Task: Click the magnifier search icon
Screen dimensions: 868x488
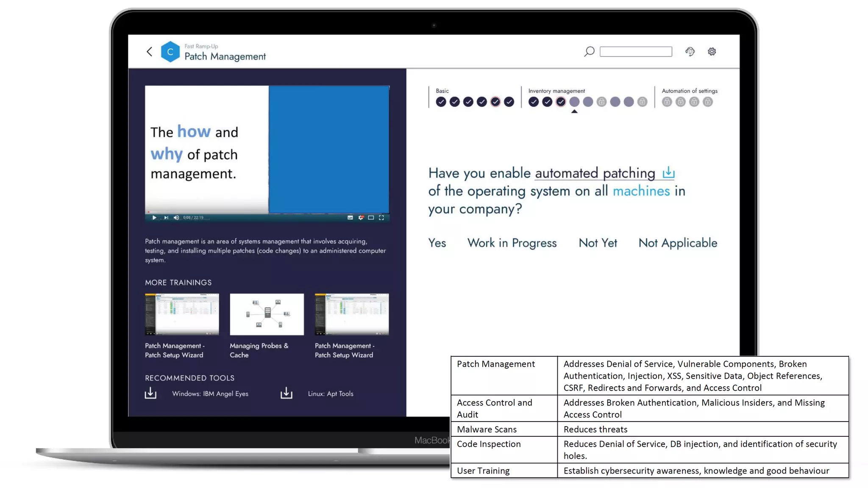Action: pyautogui.click(x=589, y=52)
